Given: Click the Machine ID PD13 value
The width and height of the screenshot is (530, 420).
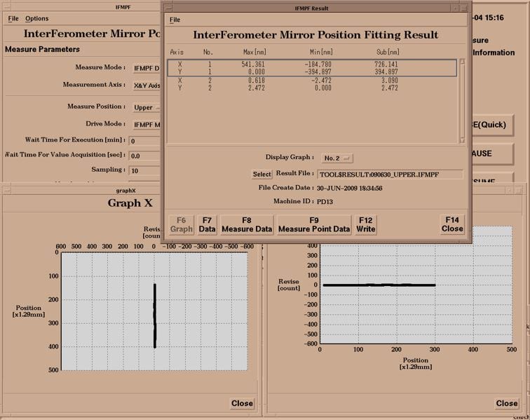Looking at the screenshot, I should (325, 202).
